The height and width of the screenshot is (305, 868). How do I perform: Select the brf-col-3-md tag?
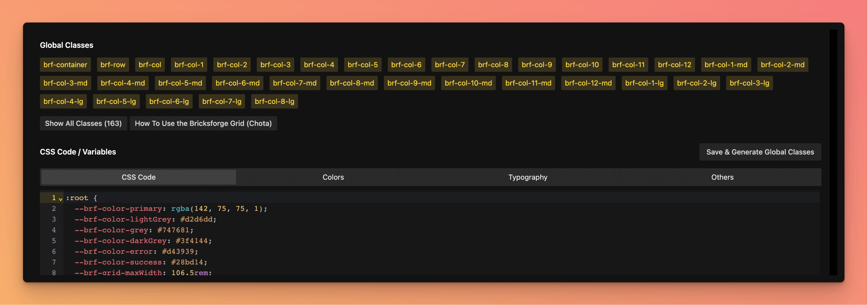tap(65, 83)
